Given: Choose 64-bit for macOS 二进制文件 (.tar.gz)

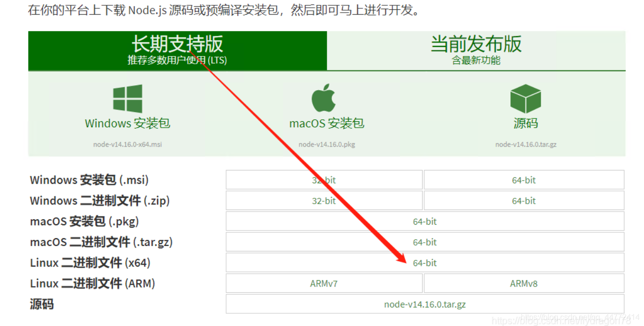Looking at the screenshot, I should click(x=425, y=242).
